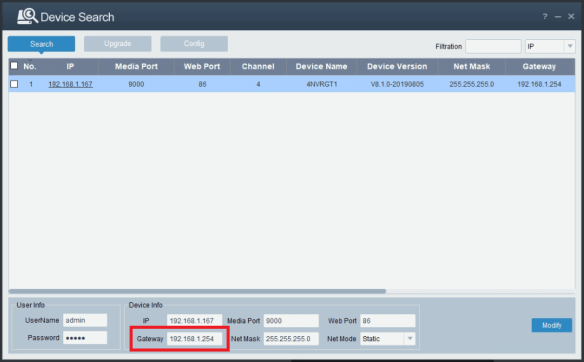
Task: Edit the Device Info Web Port field
Action: coord(388,321)
